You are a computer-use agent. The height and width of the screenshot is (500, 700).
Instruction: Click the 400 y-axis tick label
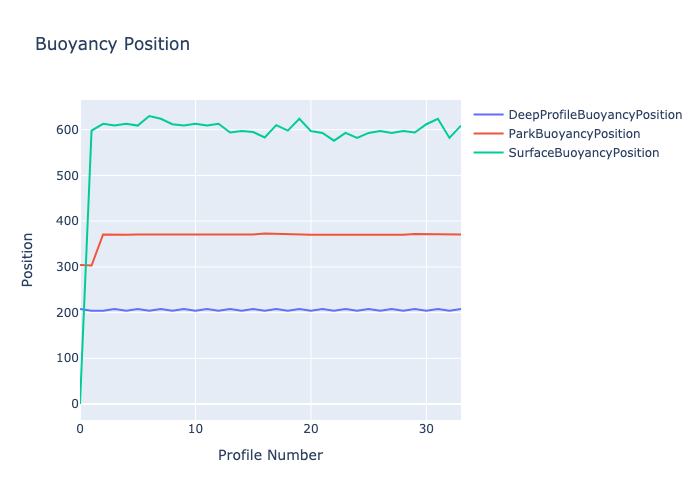(x=67, y=221)
